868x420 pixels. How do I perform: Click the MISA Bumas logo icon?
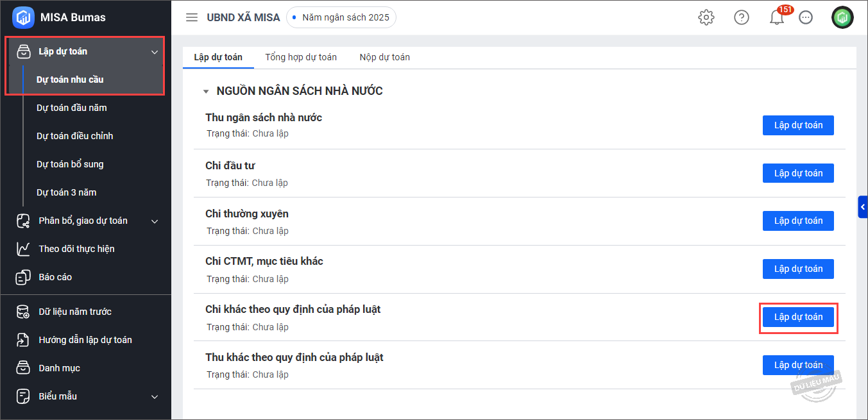click(23, 17)
